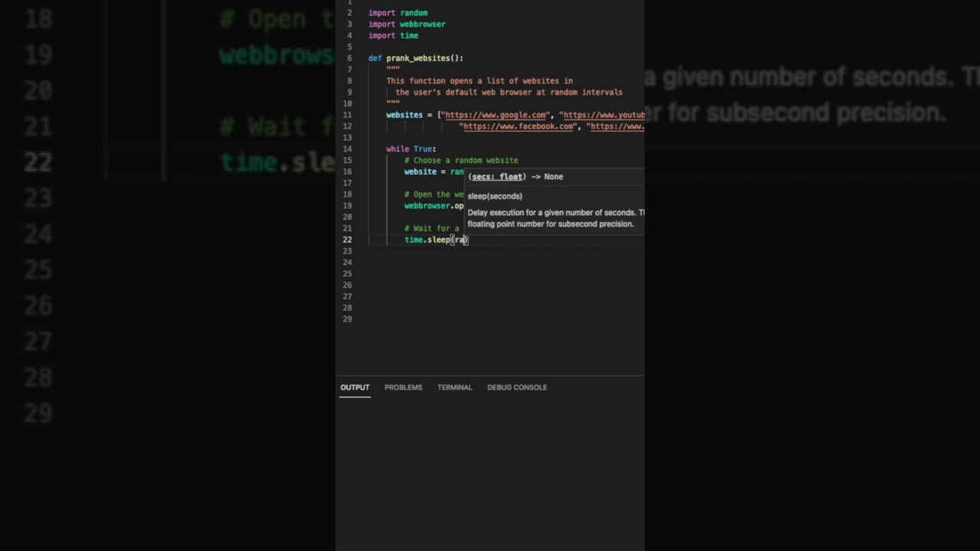Screen dimensions: 980x551
Task: Show the DEBUG CONSOLE tab
Action: click(517, 387)
